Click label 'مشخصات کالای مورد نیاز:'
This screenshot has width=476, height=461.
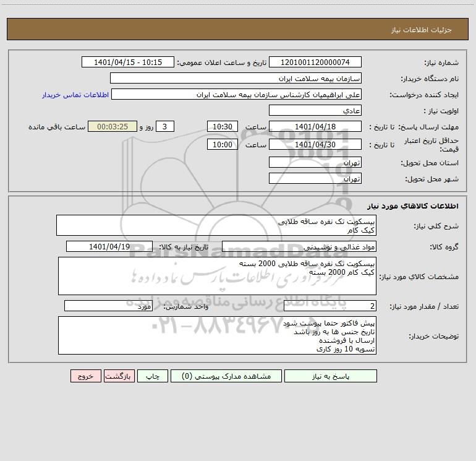click(x=419, y=277)
